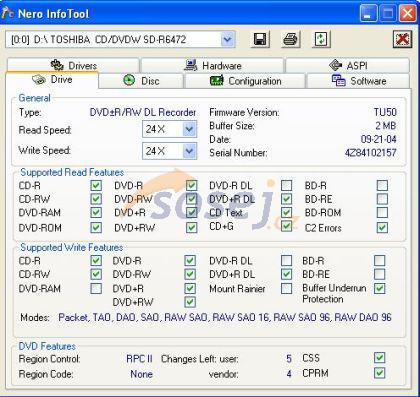Viewport: 420px width, 397px height.
Task: Open the Configuration tab
Action: pyautogui.click(x=245, y=81)
